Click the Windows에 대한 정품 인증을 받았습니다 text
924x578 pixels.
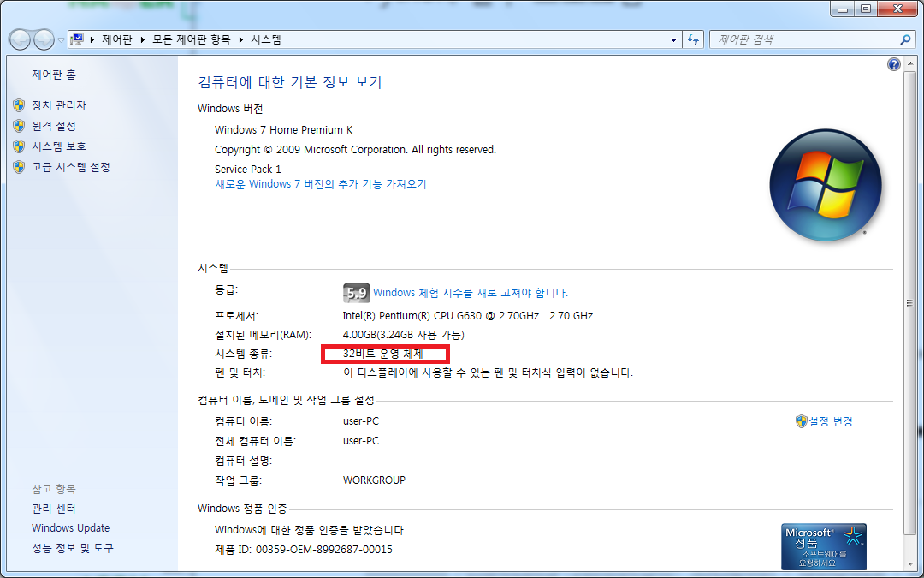(311, 530)
